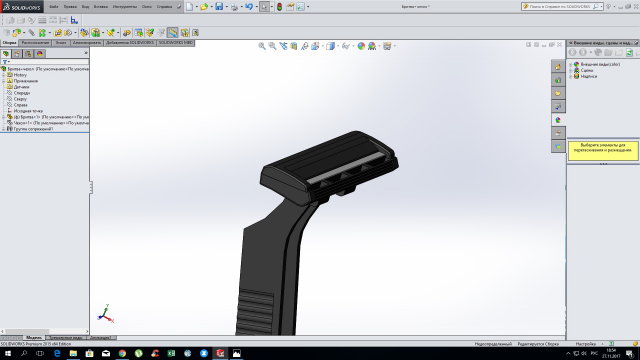Open the Design Library tab in task pane
Image resolution: width=640 pixels, height=360 pixels.
[x=558, y=80]
